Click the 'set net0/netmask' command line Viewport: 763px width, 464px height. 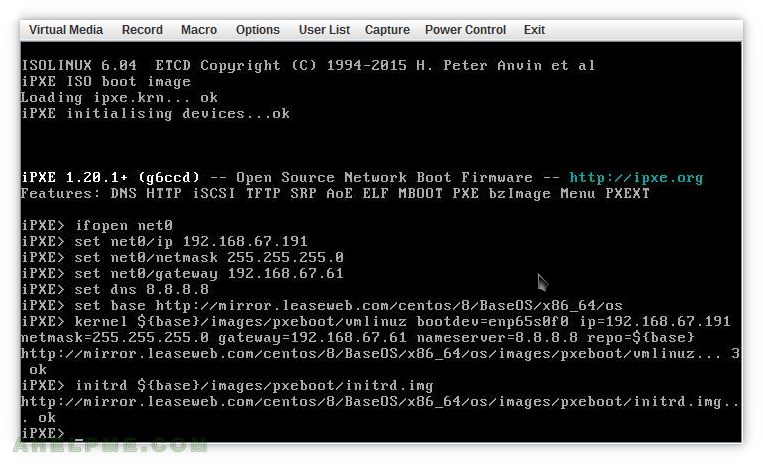182,257
